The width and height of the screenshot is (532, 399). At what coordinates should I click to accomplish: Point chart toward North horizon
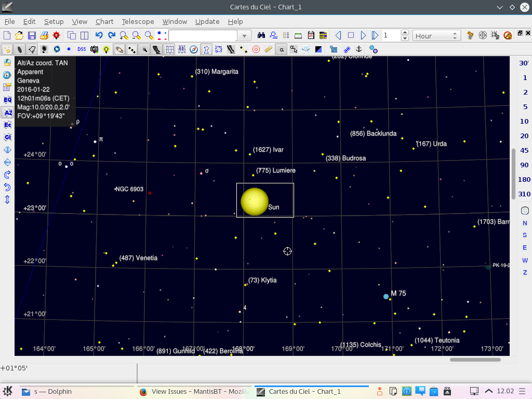click(x=525, y=223)
